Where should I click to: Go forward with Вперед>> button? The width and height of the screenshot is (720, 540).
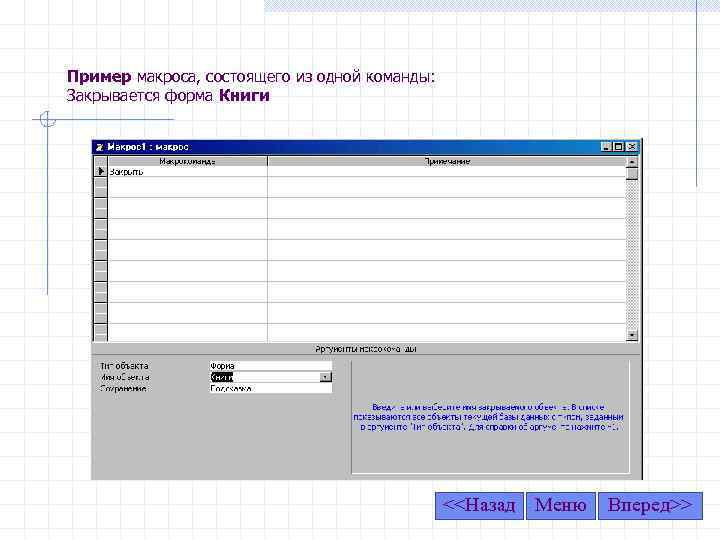(650, 506)
